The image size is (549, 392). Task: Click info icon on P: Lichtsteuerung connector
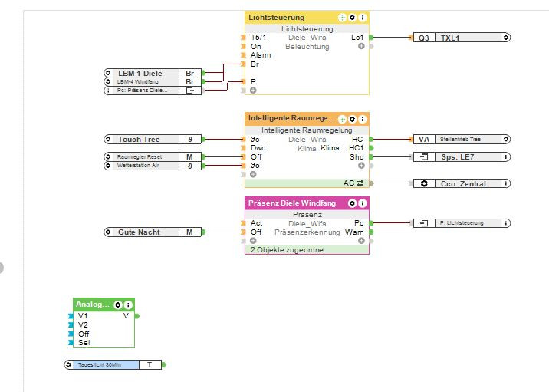[506, 222]
